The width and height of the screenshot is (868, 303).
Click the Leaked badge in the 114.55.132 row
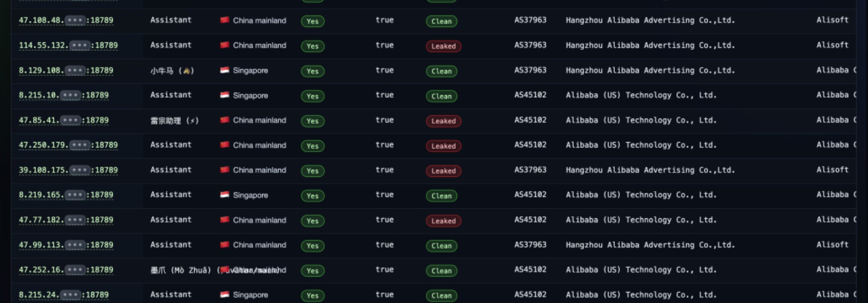coord(443,46)
